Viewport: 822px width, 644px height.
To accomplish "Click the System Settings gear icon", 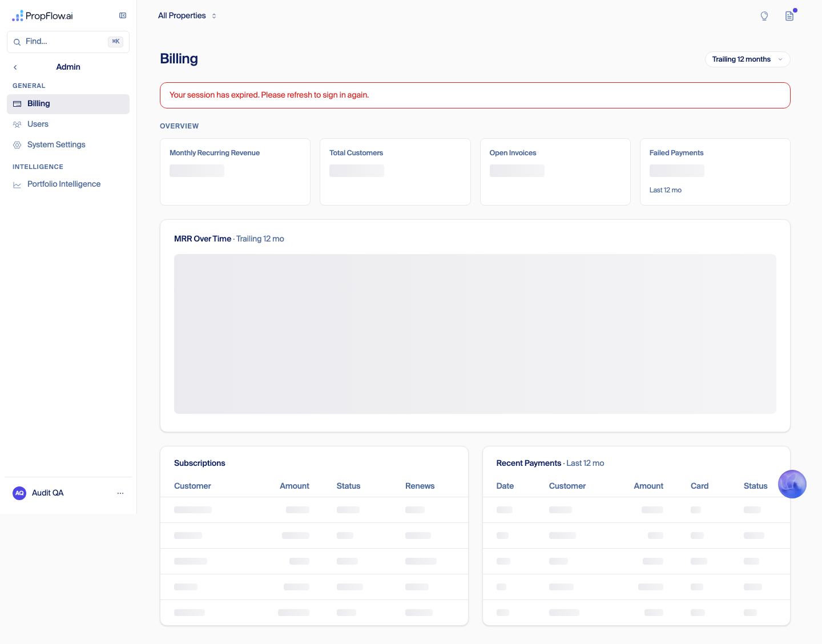I will point(17,145).
